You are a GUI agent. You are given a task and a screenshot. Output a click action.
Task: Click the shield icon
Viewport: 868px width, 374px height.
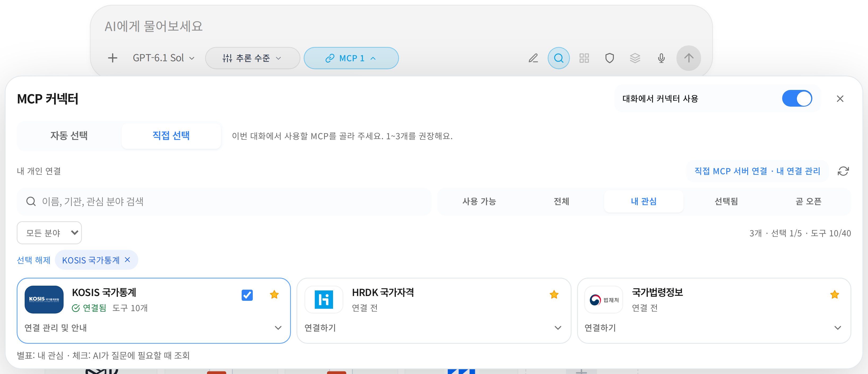point(610,58)
